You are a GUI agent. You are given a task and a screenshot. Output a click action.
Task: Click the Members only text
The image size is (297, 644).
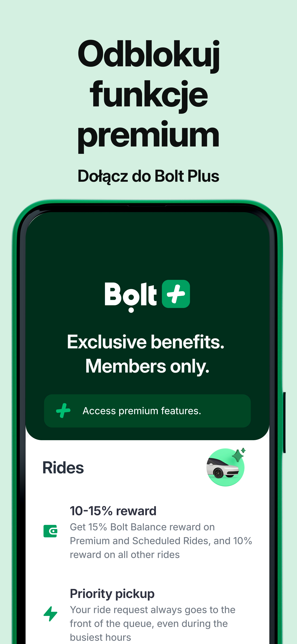pyautogui.click(x=147, y=366)
